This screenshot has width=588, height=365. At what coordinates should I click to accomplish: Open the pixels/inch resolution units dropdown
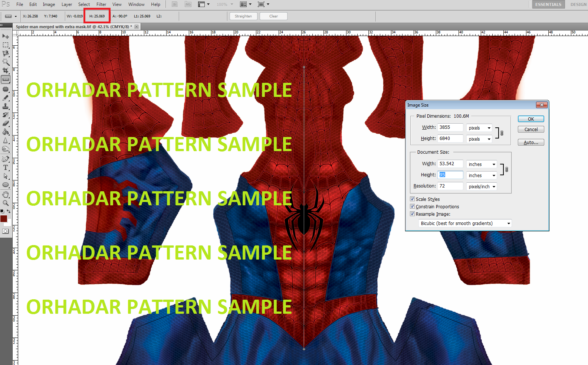[x=482, y=186]
